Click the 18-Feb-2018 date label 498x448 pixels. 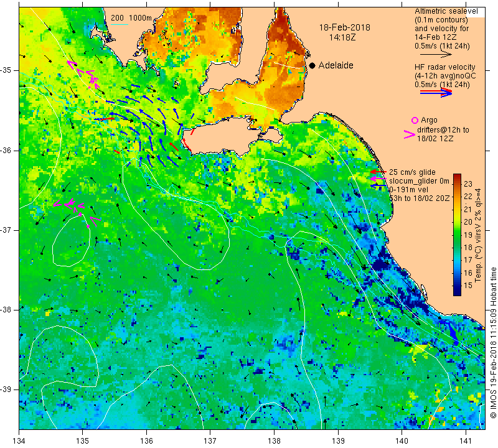click(345, 27)
